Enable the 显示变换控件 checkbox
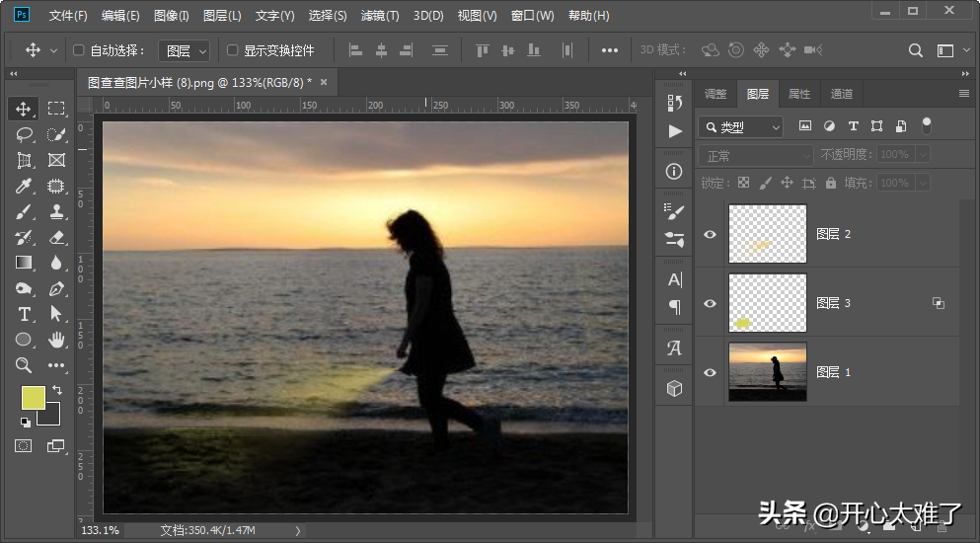Screen dimensions: 980x543 point(233,50)
